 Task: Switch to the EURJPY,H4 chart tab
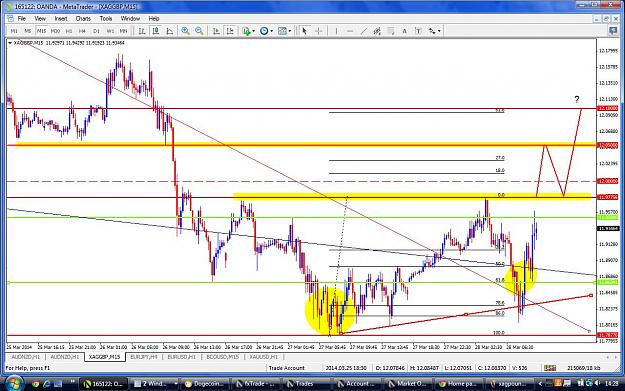point(143,357)
